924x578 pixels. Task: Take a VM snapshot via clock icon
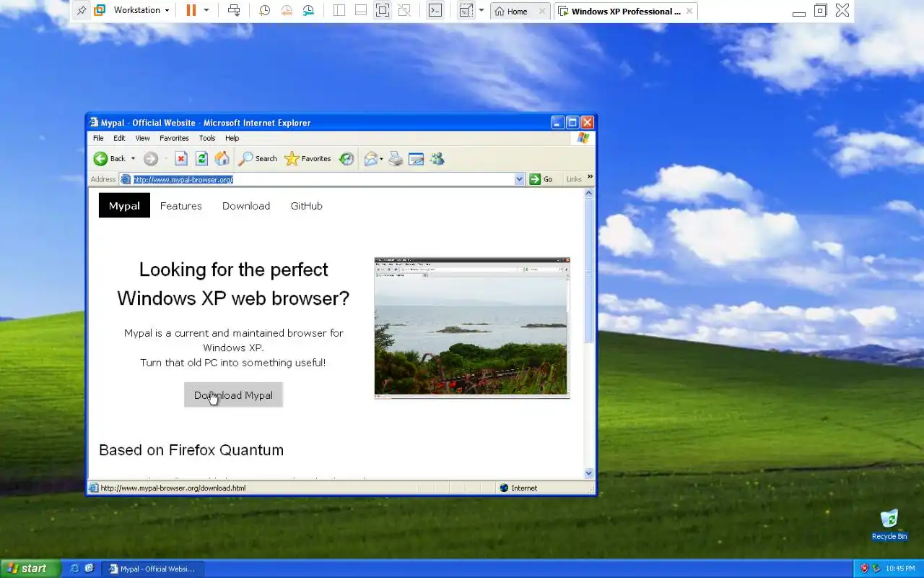[265, 10]
